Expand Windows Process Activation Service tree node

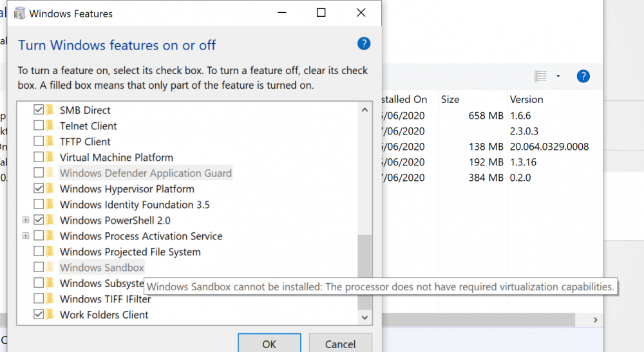(x=26, y=236)
